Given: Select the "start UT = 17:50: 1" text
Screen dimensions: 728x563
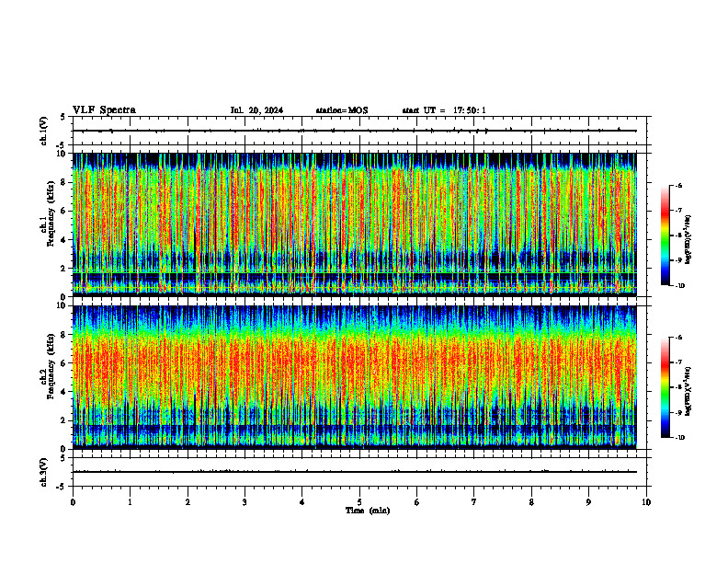Looking at the screenshot, I should tap(444, 110).
